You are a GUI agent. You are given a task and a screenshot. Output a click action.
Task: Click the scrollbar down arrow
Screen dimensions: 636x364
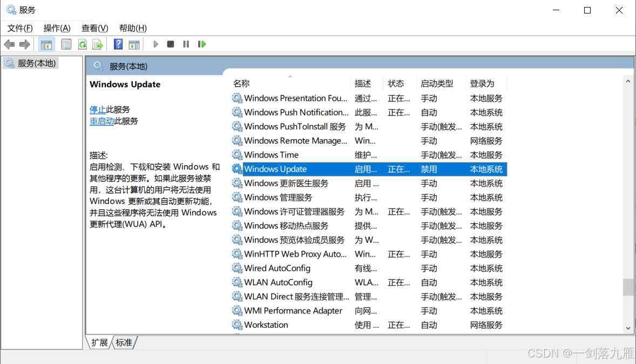coord(628,328)
